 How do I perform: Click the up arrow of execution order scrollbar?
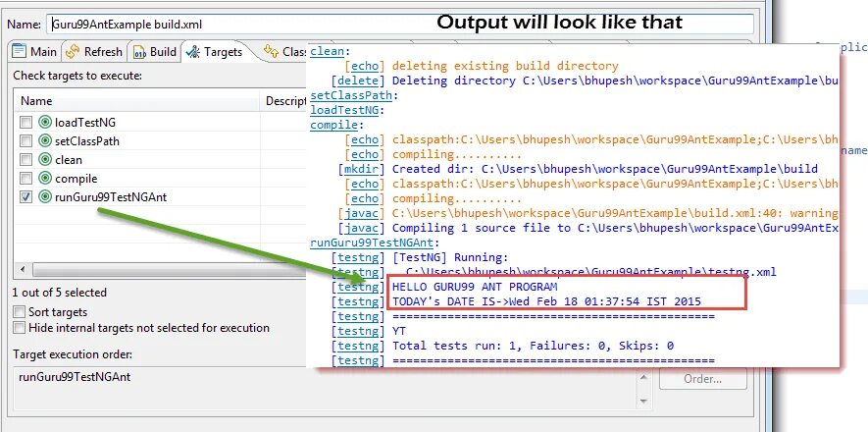point(642,377)
